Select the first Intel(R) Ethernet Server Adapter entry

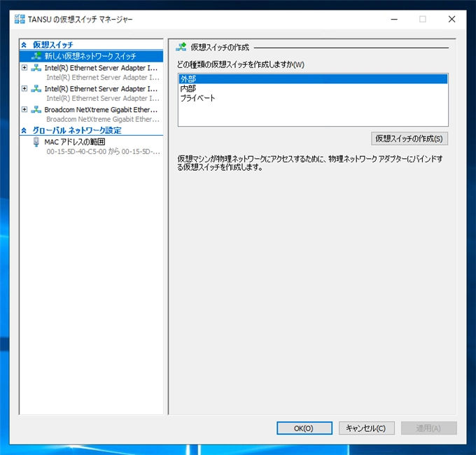coord(101,68)
